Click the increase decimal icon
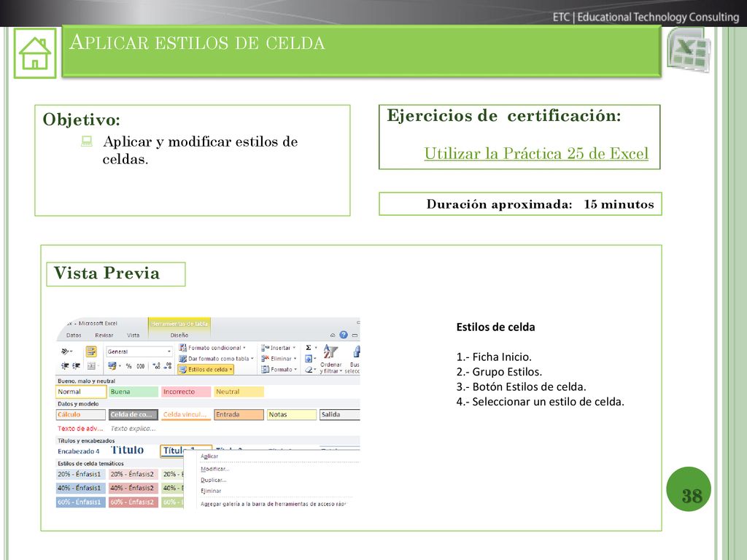Viewport: 747px width, 560px height. (156, 366)
